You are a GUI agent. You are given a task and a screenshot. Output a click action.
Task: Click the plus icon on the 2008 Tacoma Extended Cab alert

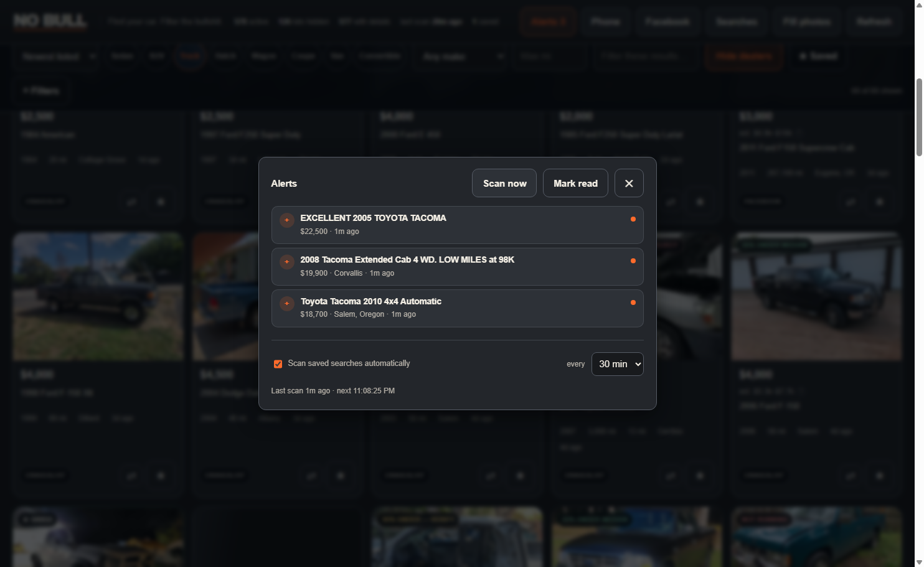286,262
